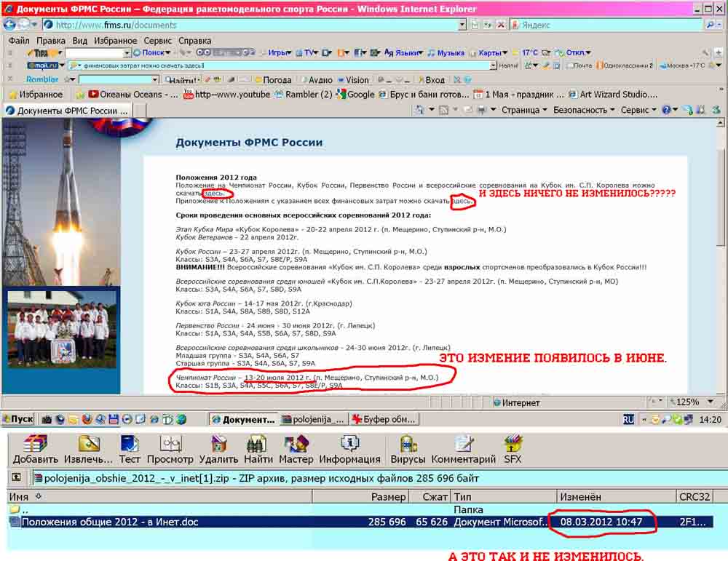Click the first 'здесь' download link
This screenshot has width=728, height=561.
point(214,194)
